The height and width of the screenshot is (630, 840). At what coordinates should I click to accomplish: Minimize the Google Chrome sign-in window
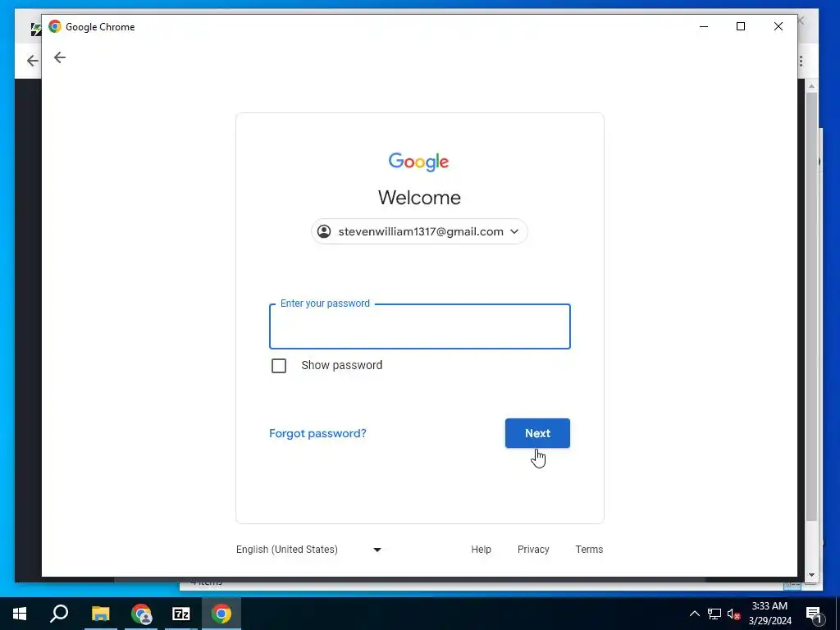pos(704,26)
